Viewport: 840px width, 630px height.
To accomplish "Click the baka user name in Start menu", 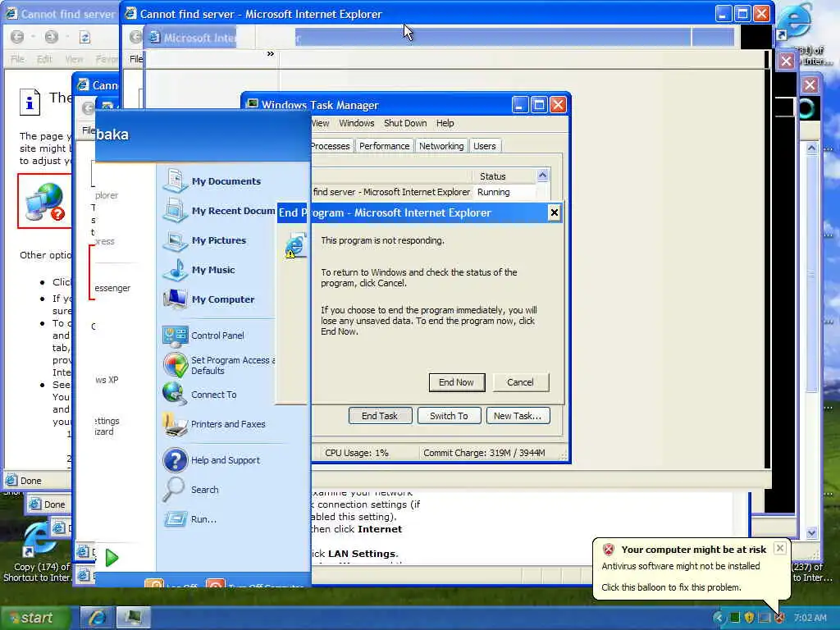I will 112,135.
